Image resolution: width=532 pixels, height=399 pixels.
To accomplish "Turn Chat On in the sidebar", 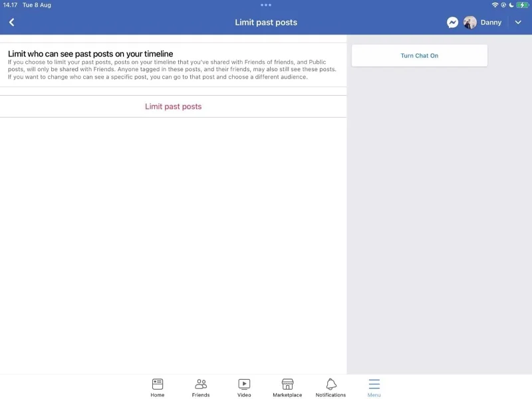I will [420, 56].
